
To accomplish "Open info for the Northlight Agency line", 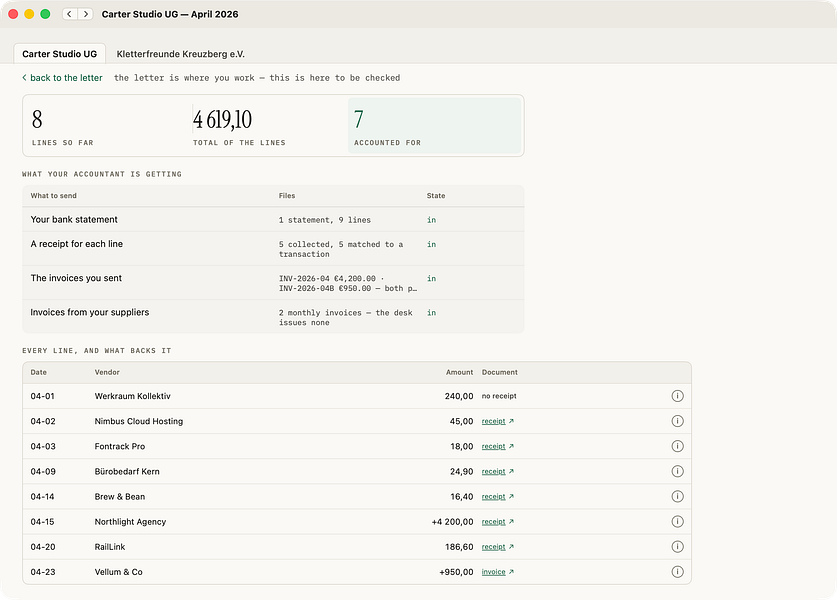I will pyautogui.click(x=677, y=522).
